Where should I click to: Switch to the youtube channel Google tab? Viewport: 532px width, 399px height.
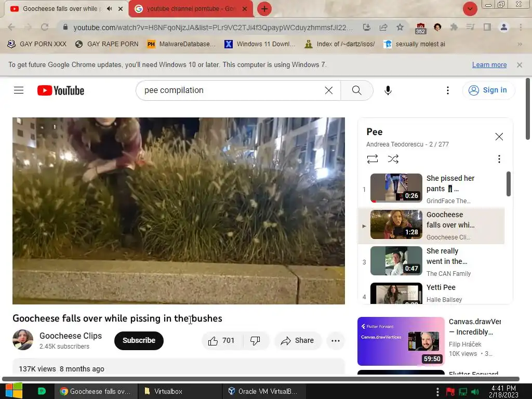(191, 9)
